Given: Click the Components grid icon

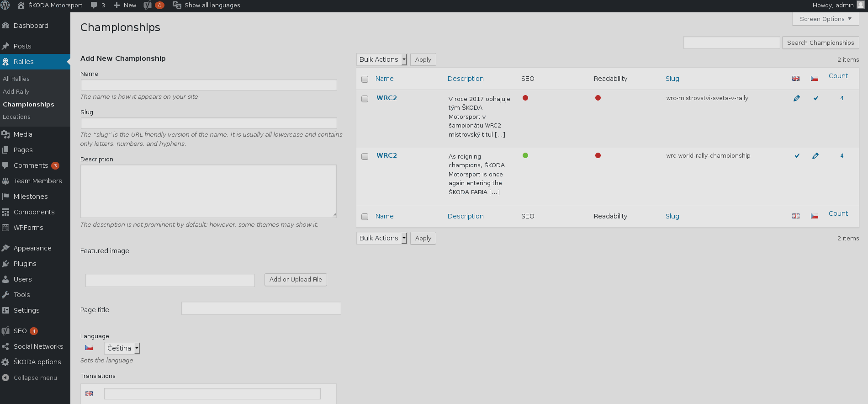Looking at the screenshot, I should point(5,212).
